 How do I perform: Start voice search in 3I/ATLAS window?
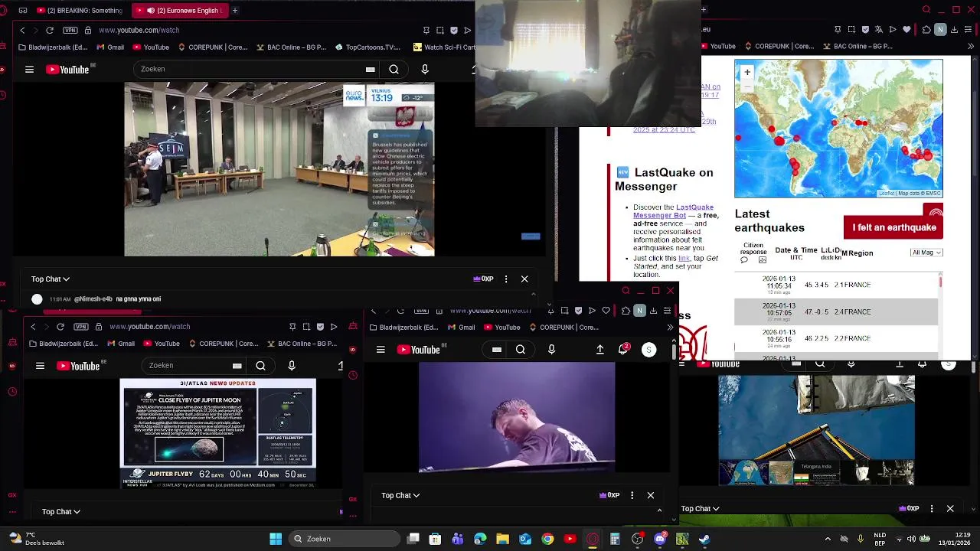click(292, 366)
